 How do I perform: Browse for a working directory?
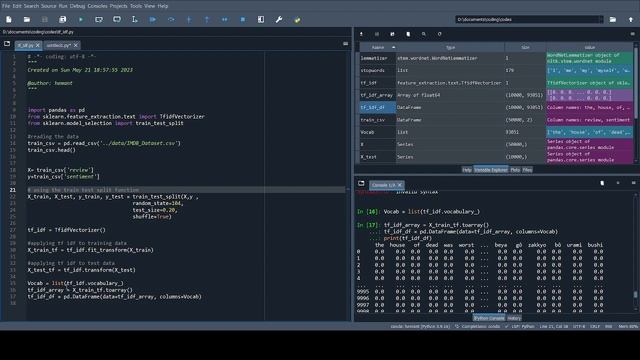613,19
